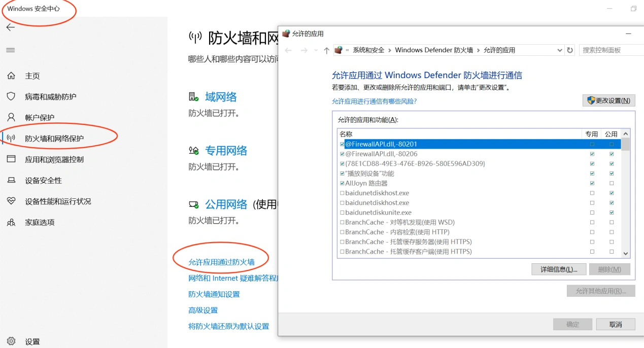Click the 更改设置 button
Screen dimensions: 644x348
point(608,100)
